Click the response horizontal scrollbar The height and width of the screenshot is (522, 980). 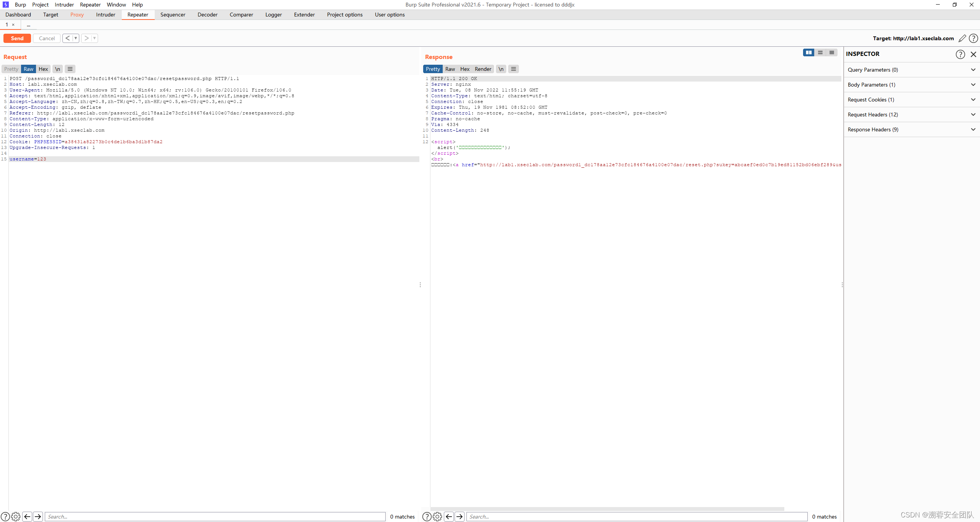coord(607,509)
